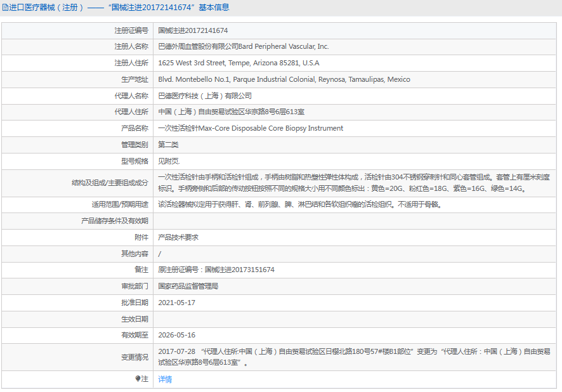Select change record dated 2017-07-28
The image size is (562, 392).
coord(354,357)
